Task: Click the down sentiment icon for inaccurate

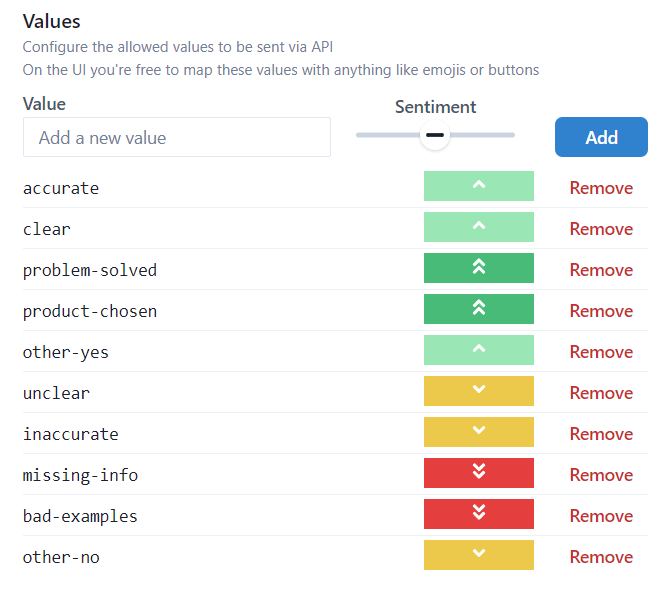Action: pyautogui.click(x=478, y=433)
